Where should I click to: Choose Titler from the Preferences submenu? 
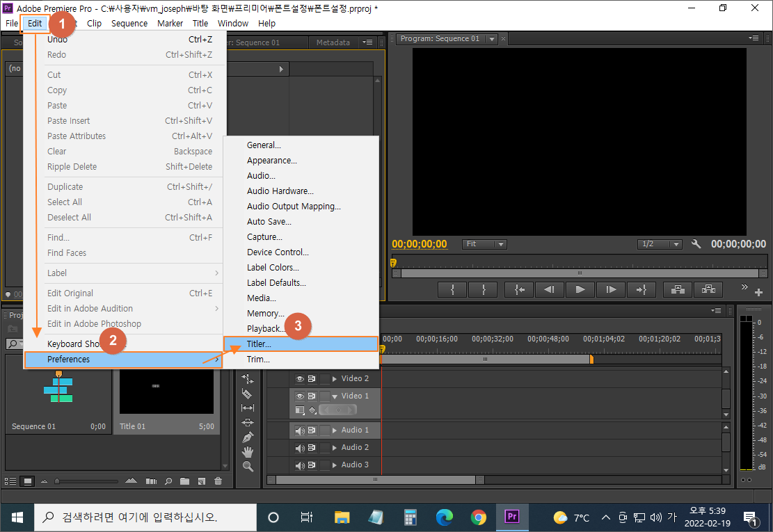pos(301,344)
